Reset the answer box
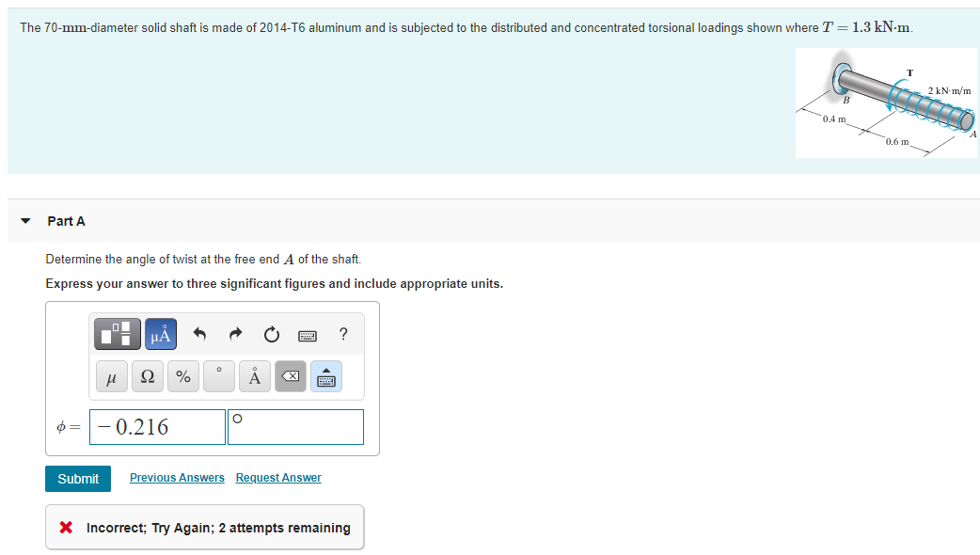980x555 pixels. tap(271, 334)
